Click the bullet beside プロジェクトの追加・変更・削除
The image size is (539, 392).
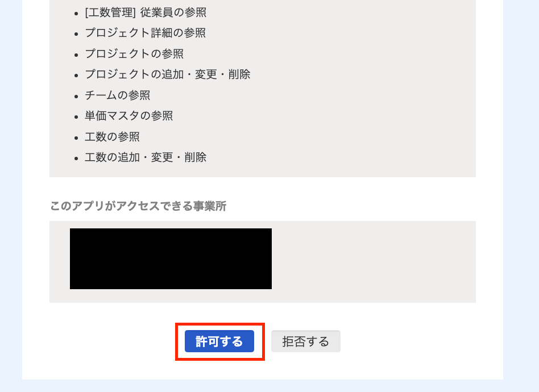[76, 76]
